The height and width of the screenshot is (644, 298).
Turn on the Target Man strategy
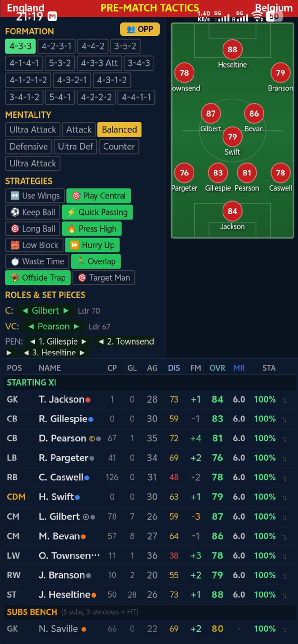[104, 278]
